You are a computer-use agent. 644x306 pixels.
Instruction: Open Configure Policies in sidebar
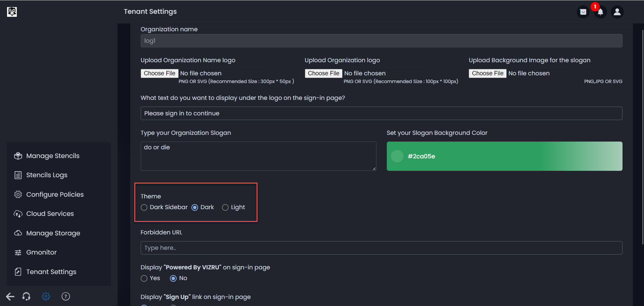55,194
